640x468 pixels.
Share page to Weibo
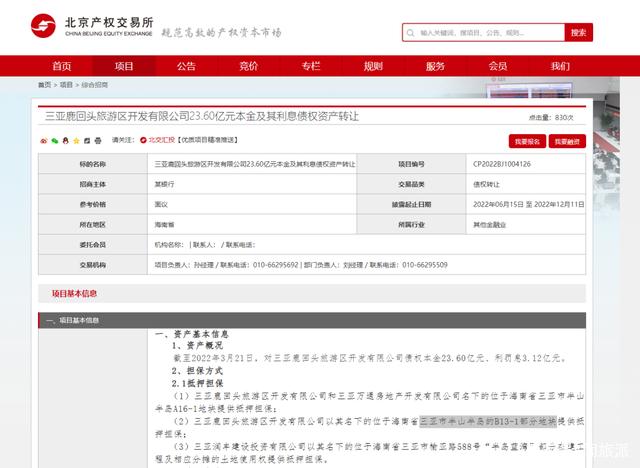pos(44,141)
